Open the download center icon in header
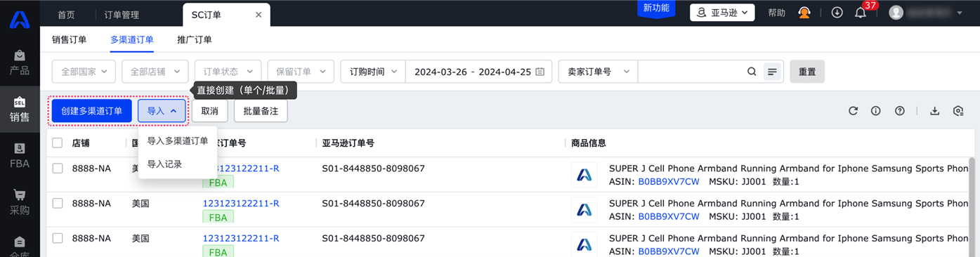Viewport: 980px width, 257px height. (837, 13)
